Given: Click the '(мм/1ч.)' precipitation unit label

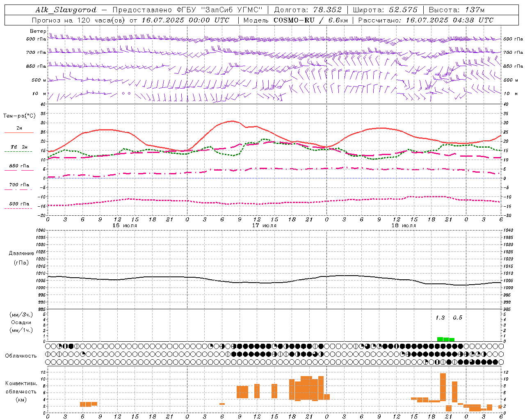Looking at the screenshot, I should pos(21,330).
